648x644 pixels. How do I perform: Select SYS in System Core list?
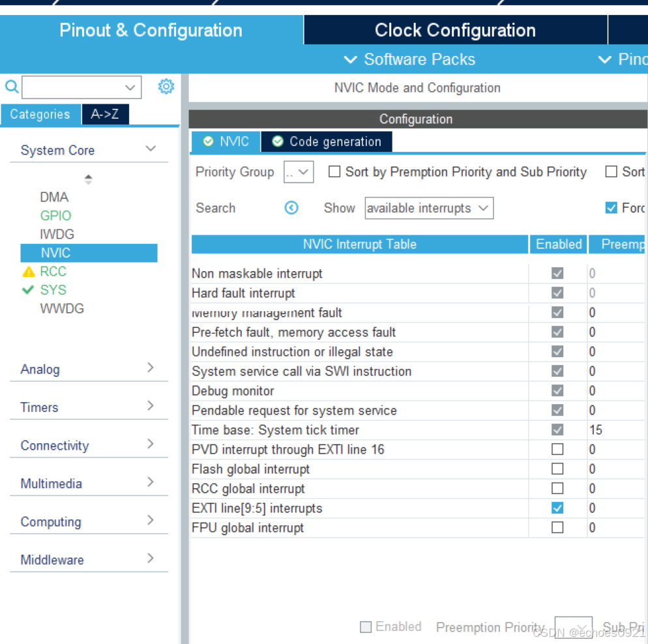point(53,290)
